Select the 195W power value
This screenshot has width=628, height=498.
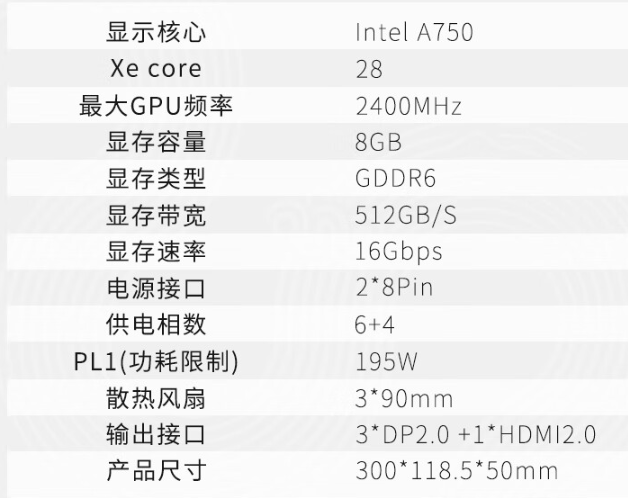click(x=385, y=360)
